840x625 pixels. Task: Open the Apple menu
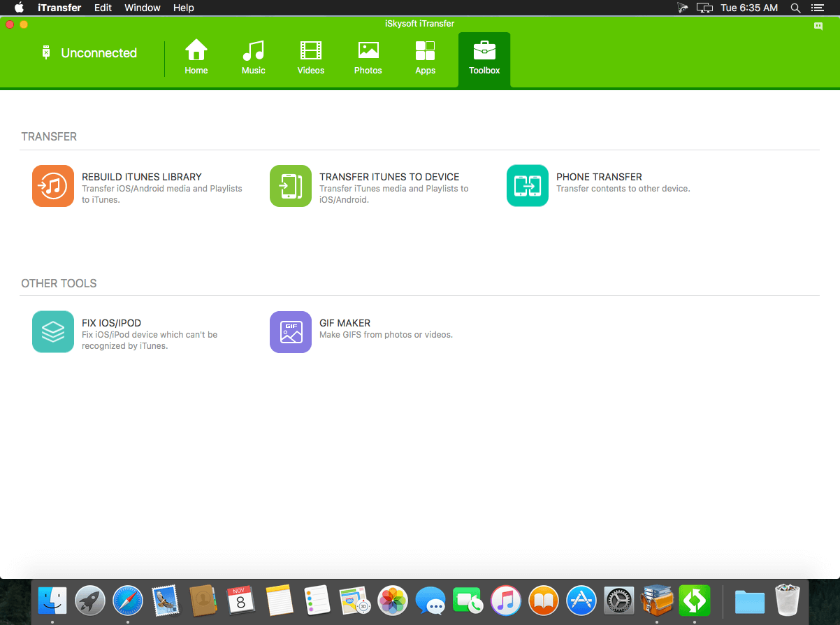(19, 8)
